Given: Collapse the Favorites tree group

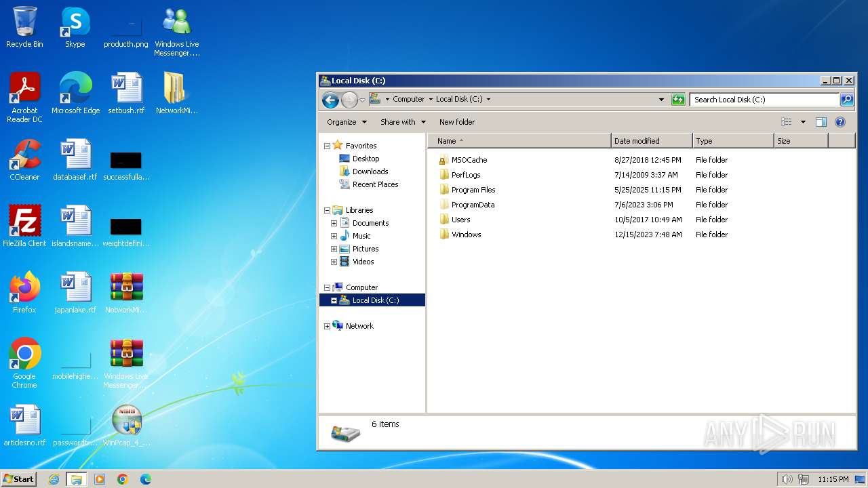Looking at the screenshot, I should (327, 146).
